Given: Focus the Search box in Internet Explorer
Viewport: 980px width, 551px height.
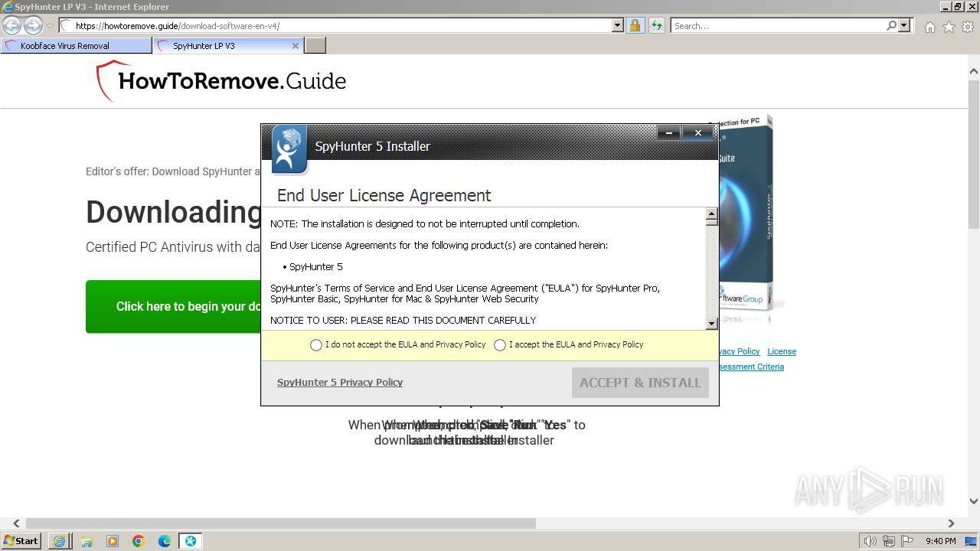Looking at the screenshot, I should click(778, 26).
